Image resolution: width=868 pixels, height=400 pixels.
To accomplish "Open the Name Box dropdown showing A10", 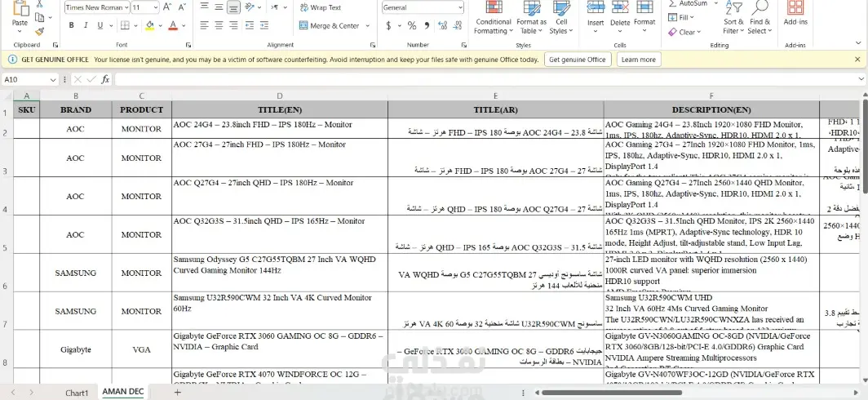I will click(53, 80).
